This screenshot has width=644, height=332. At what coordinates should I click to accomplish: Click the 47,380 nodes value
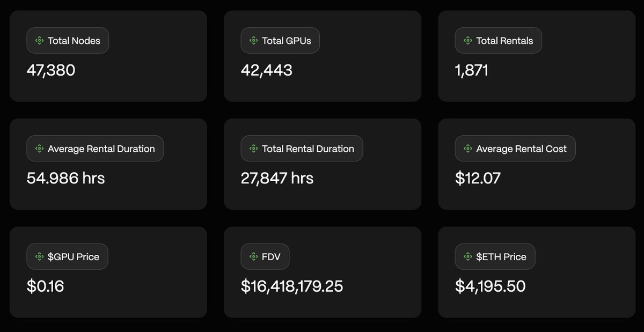[x=51, y=70]
